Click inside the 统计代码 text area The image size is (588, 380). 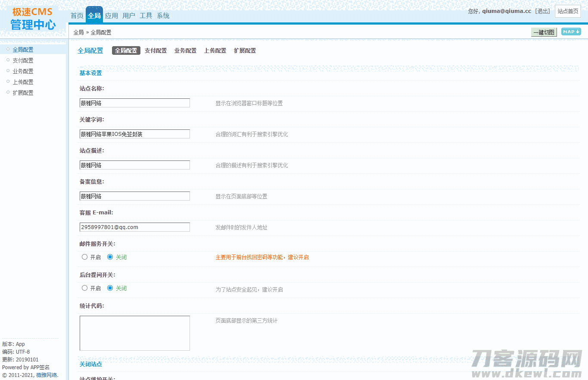[x=134, y=333]
